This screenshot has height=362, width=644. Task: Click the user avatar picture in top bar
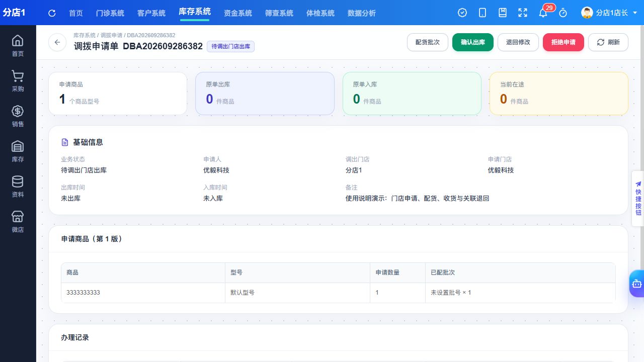click(x=587, y=13)
